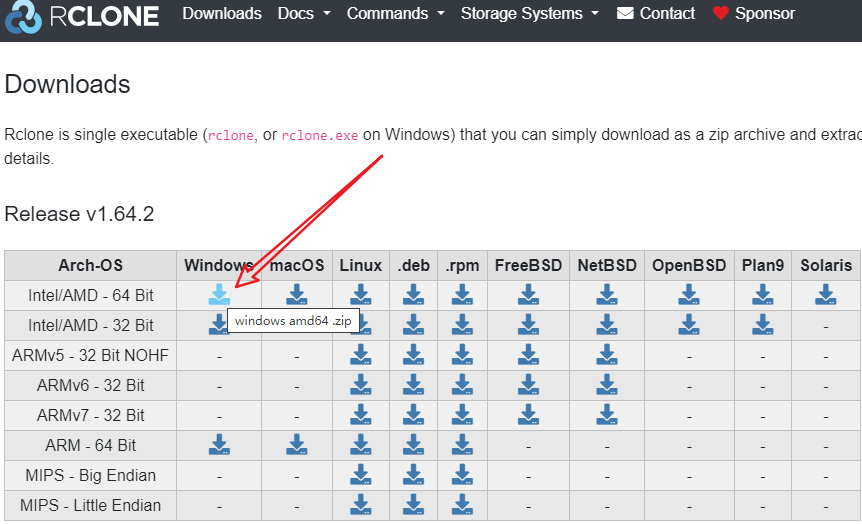Download Linux MIPS Big Endian build
This screenshot has height=524, width=862.
[361, 475]
